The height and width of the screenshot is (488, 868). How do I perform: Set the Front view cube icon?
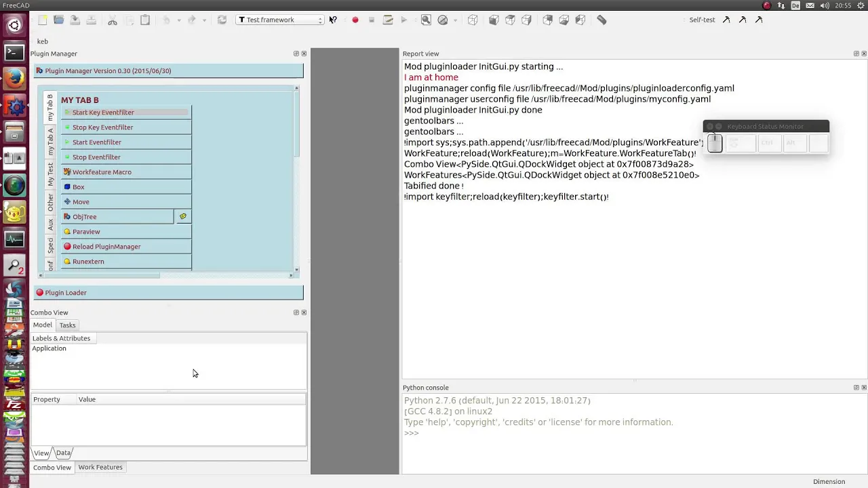(494, 20)
